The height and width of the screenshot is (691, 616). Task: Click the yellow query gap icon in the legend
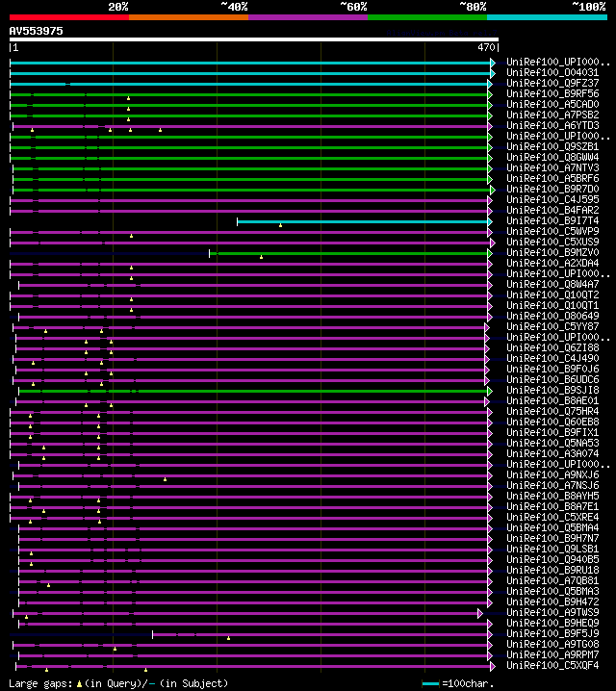click(79, 684)
